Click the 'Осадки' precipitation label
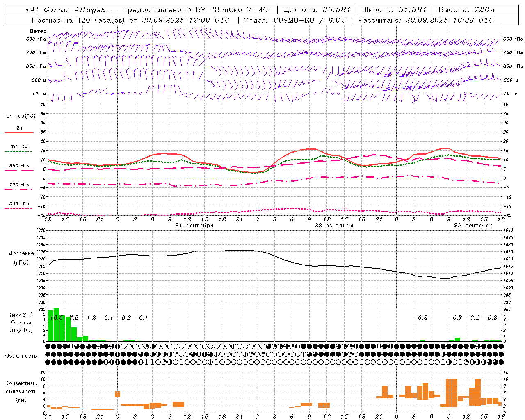525x420 pixels. click(21, 322)
